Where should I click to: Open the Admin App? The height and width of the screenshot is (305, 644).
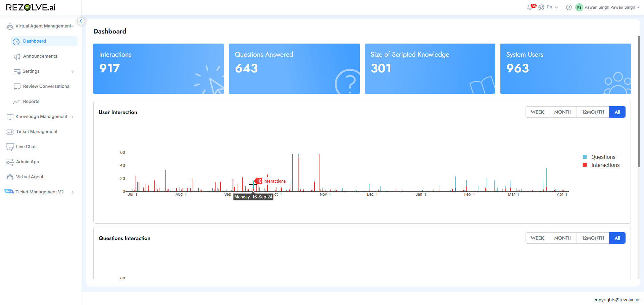28,162
